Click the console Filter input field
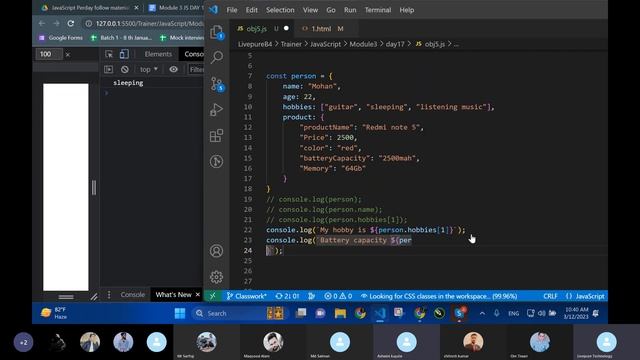The width and height of the screenshot is (640, 360). [x=196, y=69]
